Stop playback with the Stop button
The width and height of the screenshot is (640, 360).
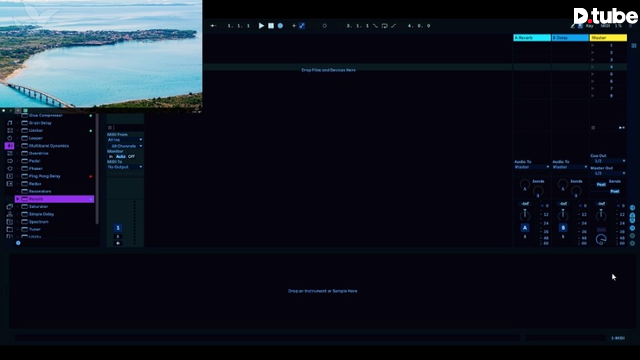(x=271, y=26)
